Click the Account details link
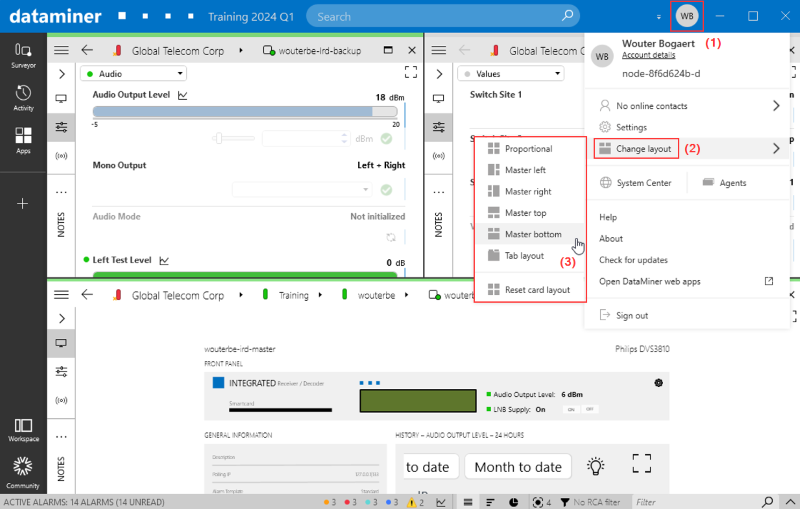Screen dimensions: 800x509 point(649,55)
